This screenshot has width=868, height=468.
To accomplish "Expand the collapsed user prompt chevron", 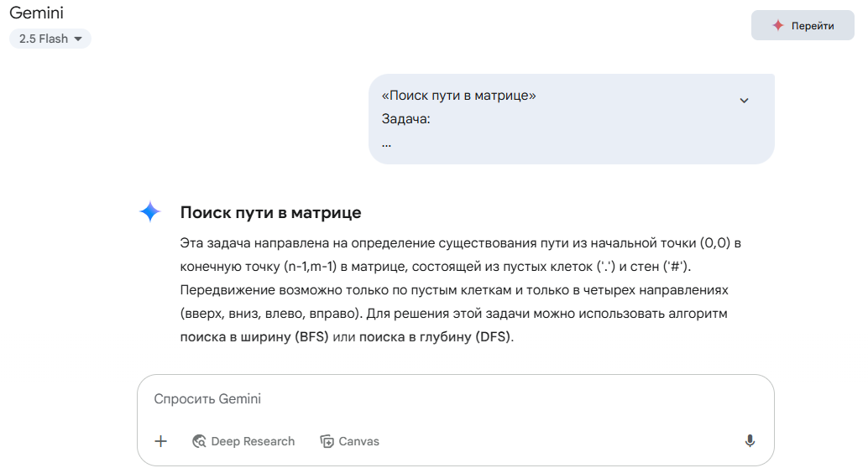I will 744,101.
